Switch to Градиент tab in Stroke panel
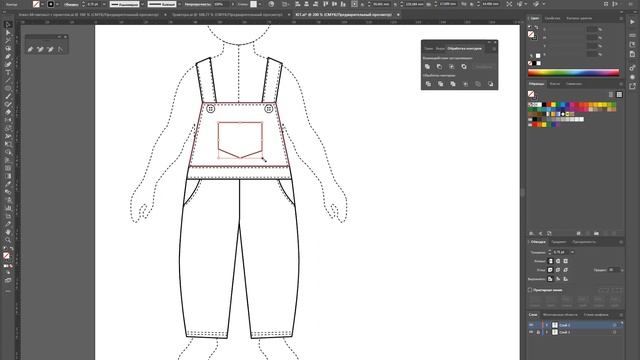 pyautogui.click(x=558, y=242)
